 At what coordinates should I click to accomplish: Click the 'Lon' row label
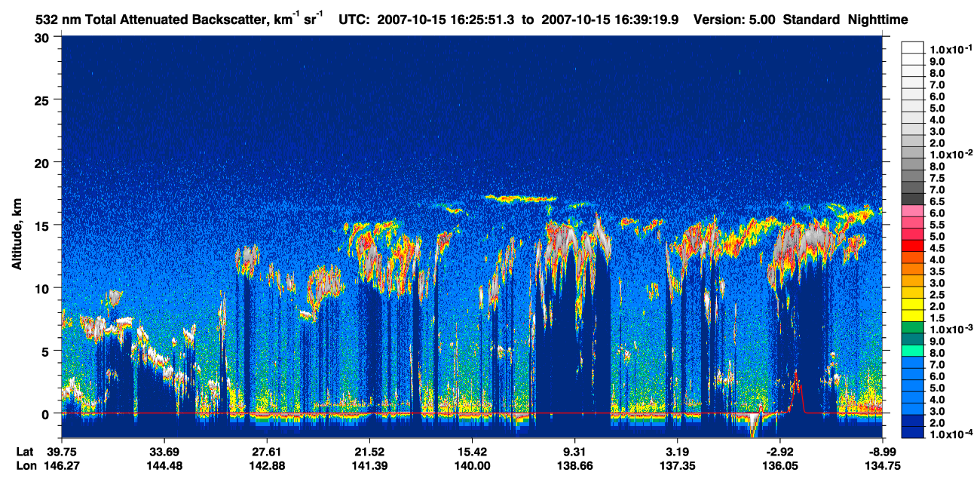tap(26, 465)
